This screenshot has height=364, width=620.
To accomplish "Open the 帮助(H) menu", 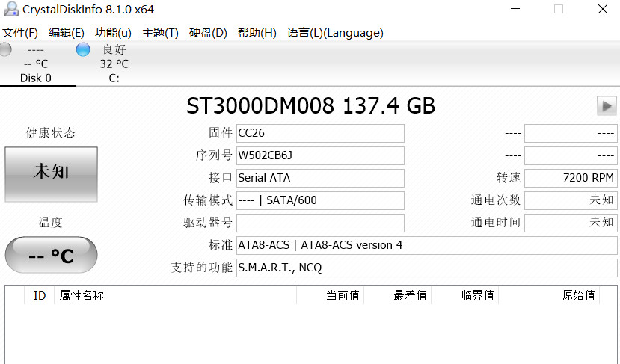I will 257,32.
